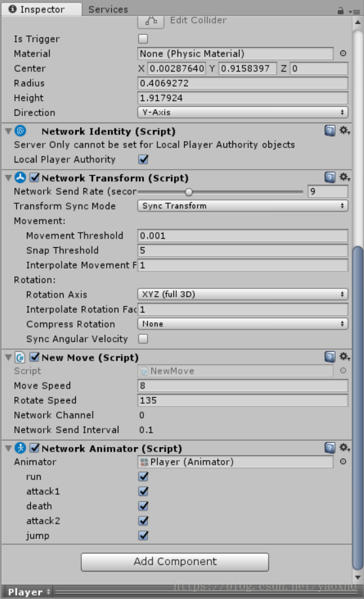Image resolution: width=364 pixels, height=599 pixels.
Task: Click the Network Send Rate value field
Action: (x=328, y=191)
